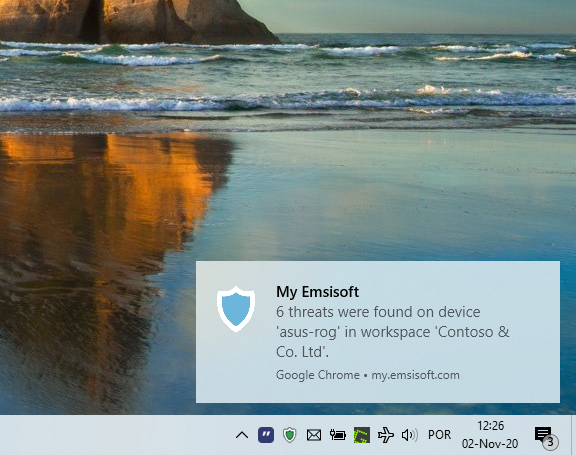This screenshot has height=455, width=576.
Task: Click the Google Chrome label in the notification
Action: coord(318,375)
